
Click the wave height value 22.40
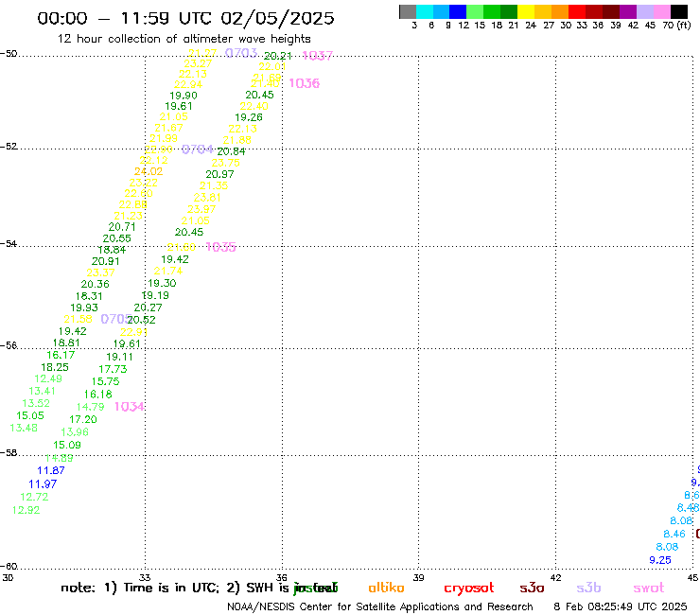[x=254, y=106]
